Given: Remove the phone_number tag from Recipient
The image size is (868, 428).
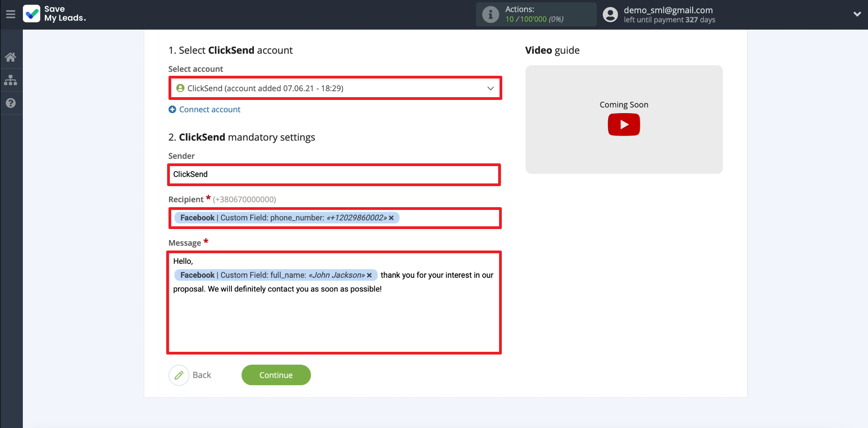Looking at the screenshot, I should pos(391,218).
